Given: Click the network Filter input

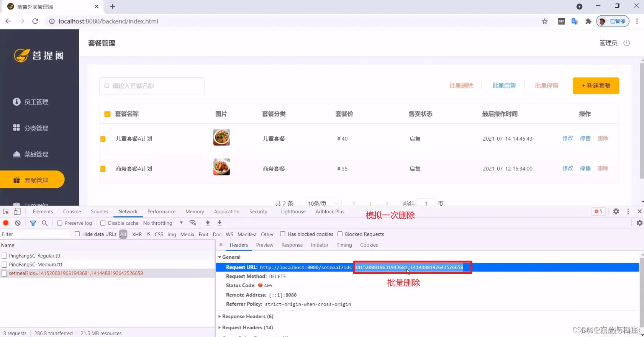Looking at the screenshot, I should [x=35, y=234].
